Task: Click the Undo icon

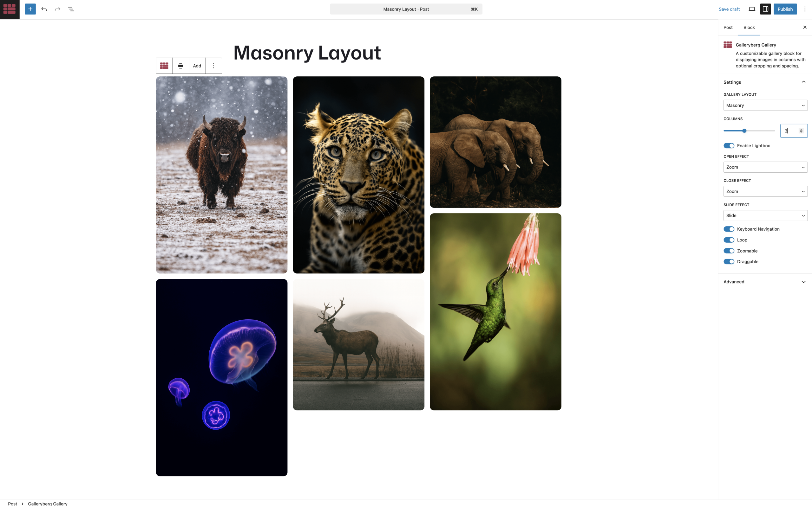Action: [x=44, y=9]
